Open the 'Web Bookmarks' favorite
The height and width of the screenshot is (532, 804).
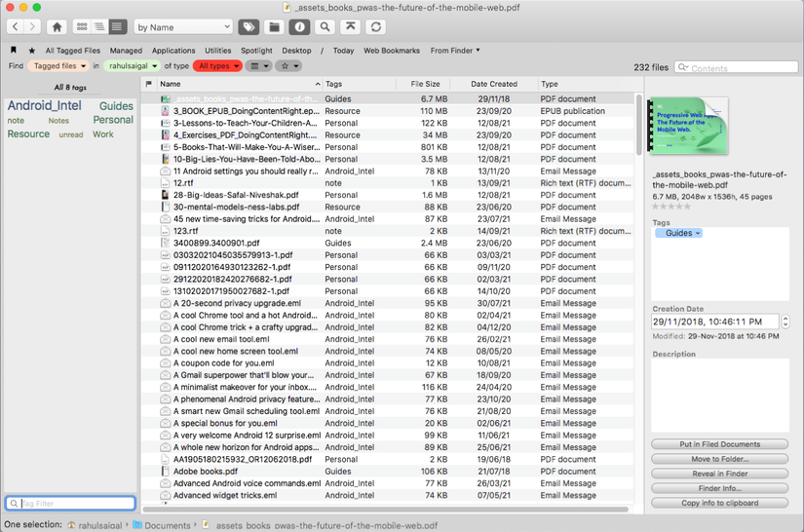tap(392, 51)
